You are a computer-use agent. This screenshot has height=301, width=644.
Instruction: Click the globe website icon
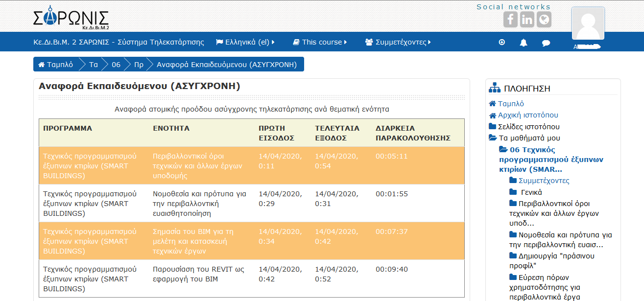point(544,20)
